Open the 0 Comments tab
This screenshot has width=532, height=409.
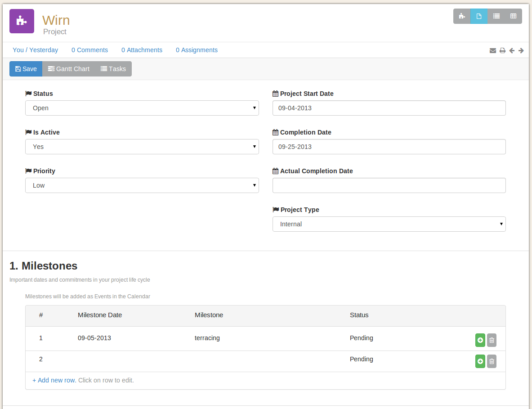click(x=89, y=50)
